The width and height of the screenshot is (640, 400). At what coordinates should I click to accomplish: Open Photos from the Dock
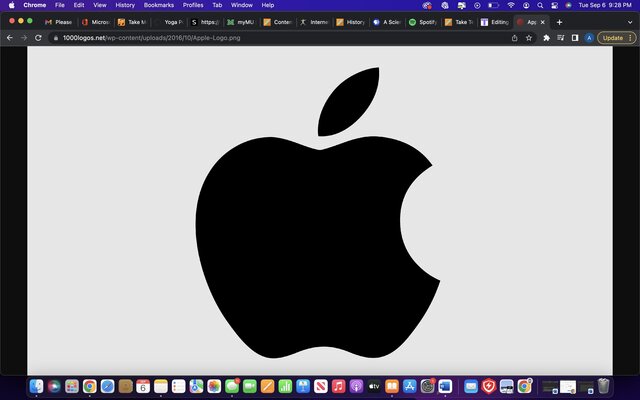tap(214, 386)
